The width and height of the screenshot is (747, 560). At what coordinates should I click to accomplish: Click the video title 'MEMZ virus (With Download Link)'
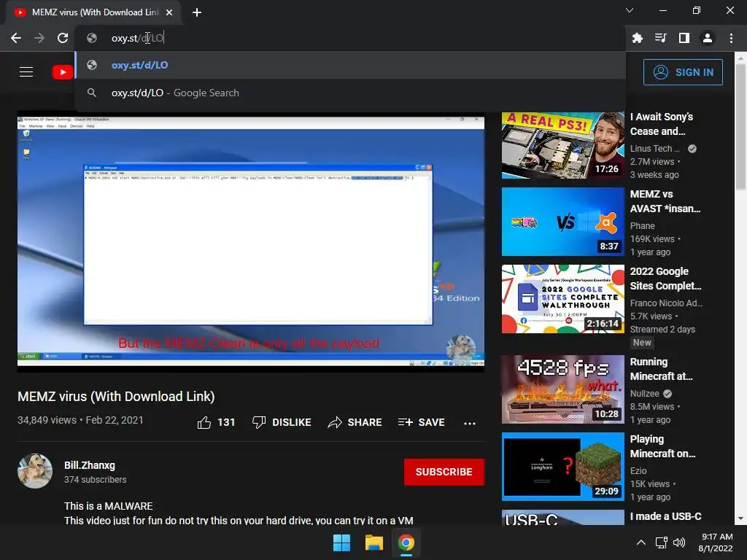point(116,397)
